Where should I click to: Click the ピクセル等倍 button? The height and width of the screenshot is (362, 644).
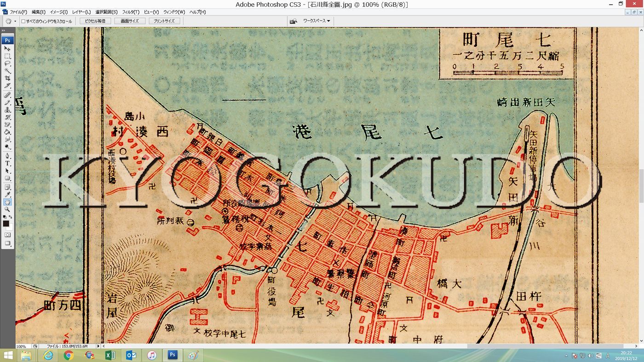click(x=95, y=21)
